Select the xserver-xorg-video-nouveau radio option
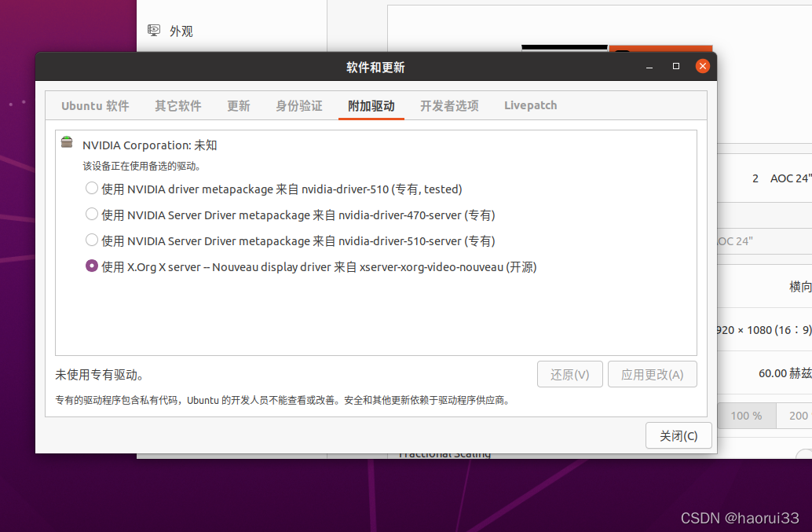Screen dimensions: 812x532 pyautogui.click(x=92, y=266)
